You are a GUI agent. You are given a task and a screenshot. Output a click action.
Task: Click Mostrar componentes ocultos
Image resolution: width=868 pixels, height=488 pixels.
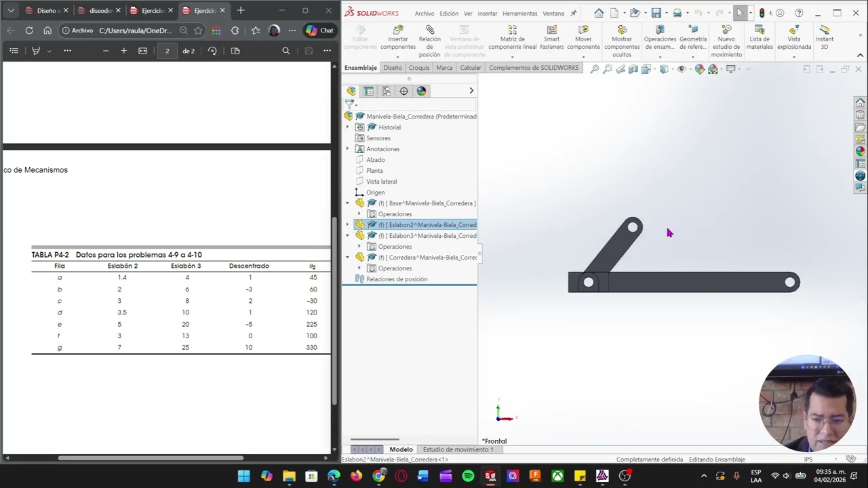click(x=622, y=41)
